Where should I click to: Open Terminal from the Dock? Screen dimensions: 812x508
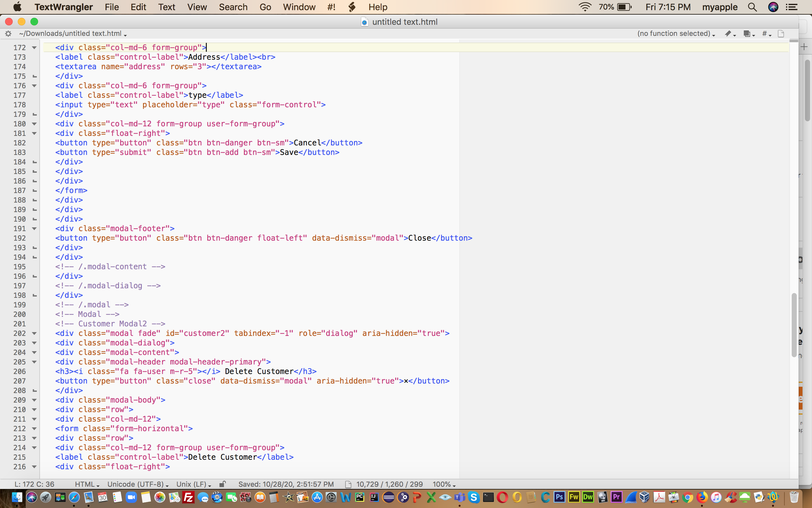click(488, 497)
